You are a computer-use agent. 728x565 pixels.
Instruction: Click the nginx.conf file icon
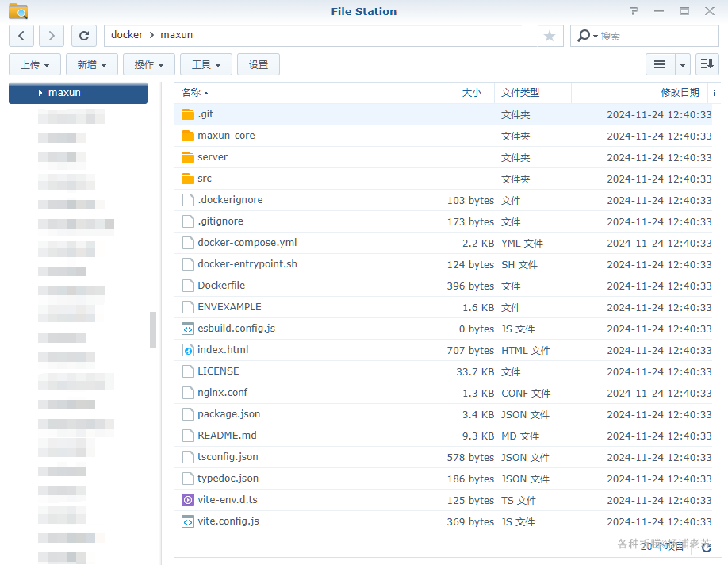click(188, 393)
